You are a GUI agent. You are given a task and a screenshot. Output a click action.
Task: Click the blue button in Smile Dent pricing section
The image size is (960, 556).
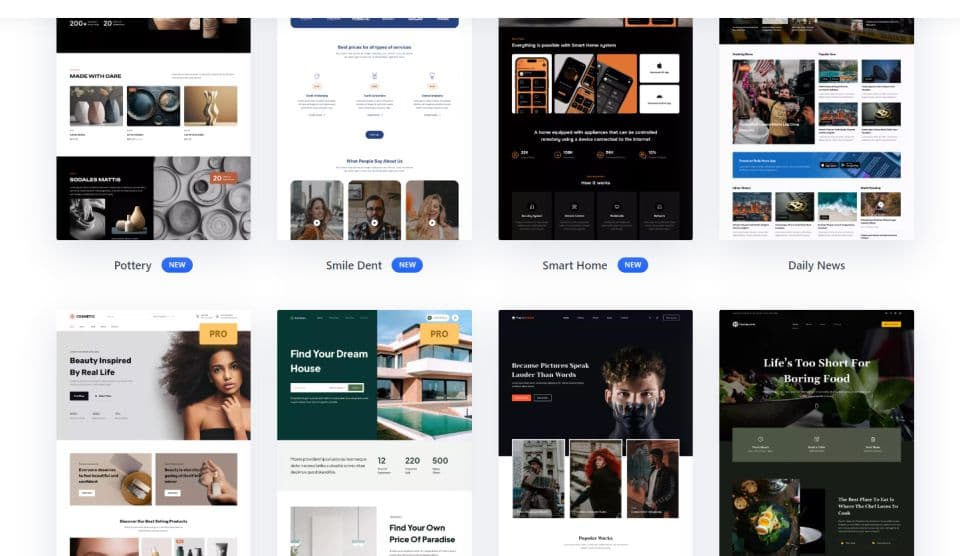(374, 135)
